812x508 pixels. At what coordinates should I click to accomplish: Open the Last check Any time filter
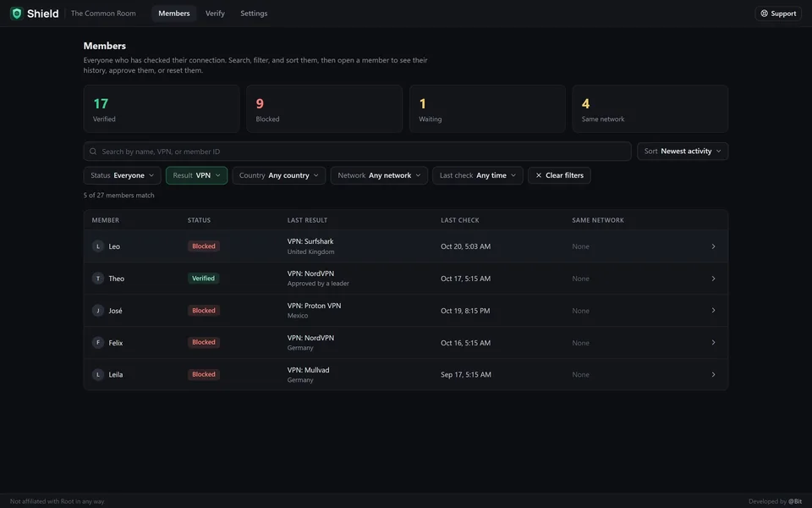(477, 175)
